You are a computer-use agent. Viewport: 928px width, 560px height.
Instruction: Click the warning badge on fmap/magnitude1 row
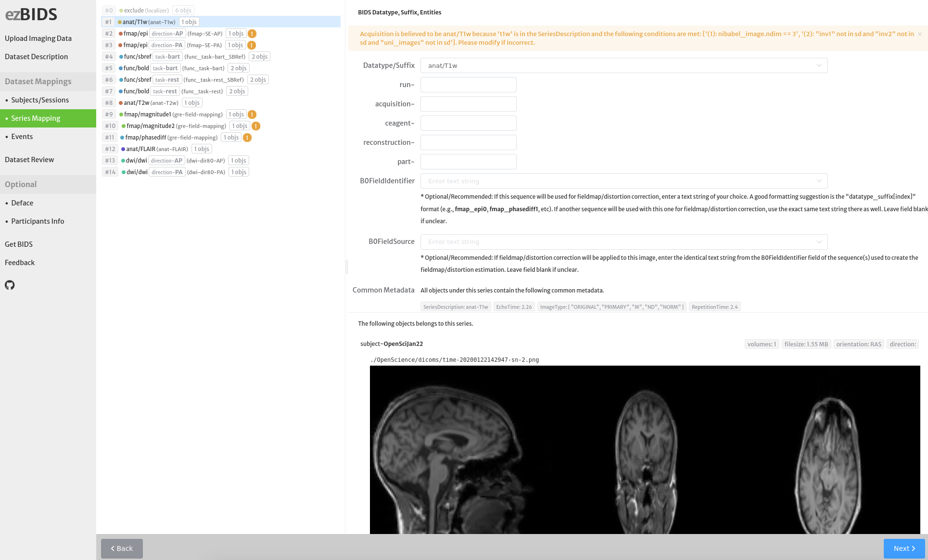(252, 115)
